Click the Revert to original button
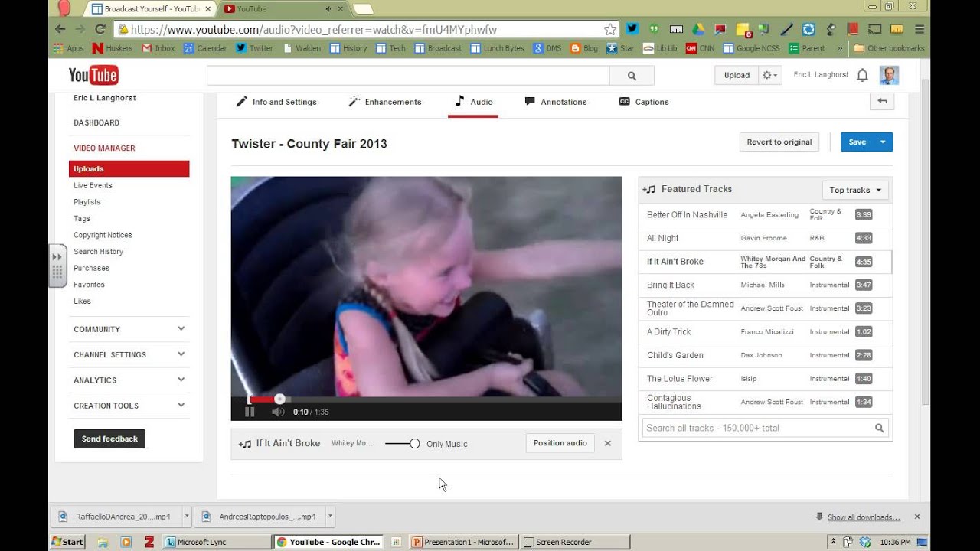This screenshot has width=980, height=551. [x=779, y=142]
